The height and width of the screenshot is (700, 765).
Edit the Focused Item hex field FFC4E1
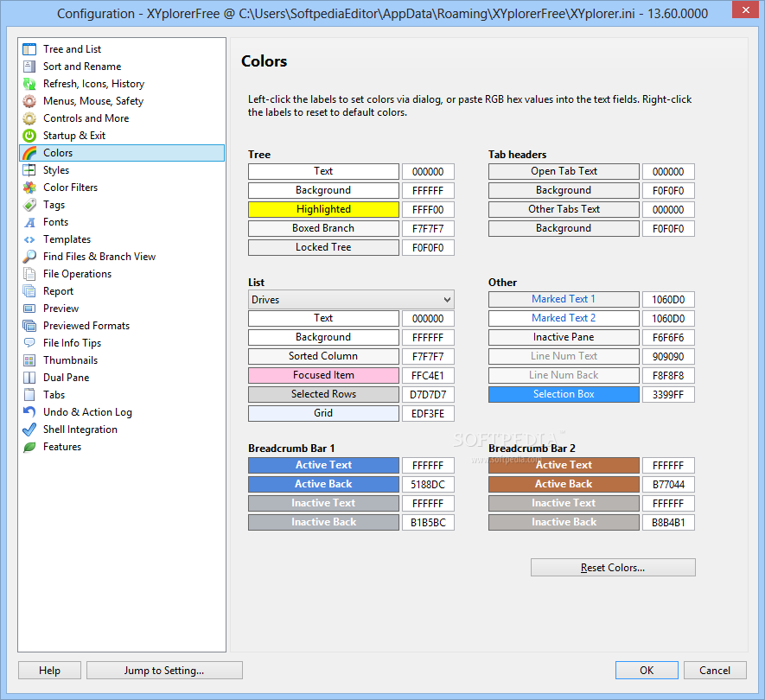click(428, 376)
